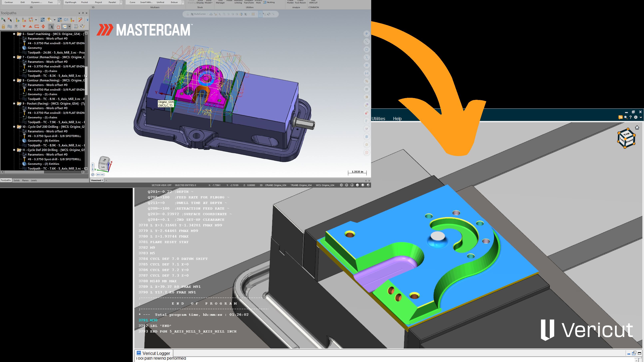
Task: Open the Vericut Help menu
Action: pyautogui.click(x=397, y=119)
